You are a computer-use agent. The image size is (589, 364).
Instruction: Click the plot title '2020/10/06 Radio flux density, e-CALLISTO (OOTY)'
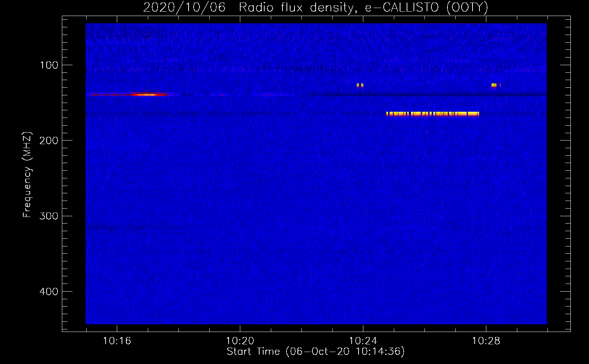[315, 7]
